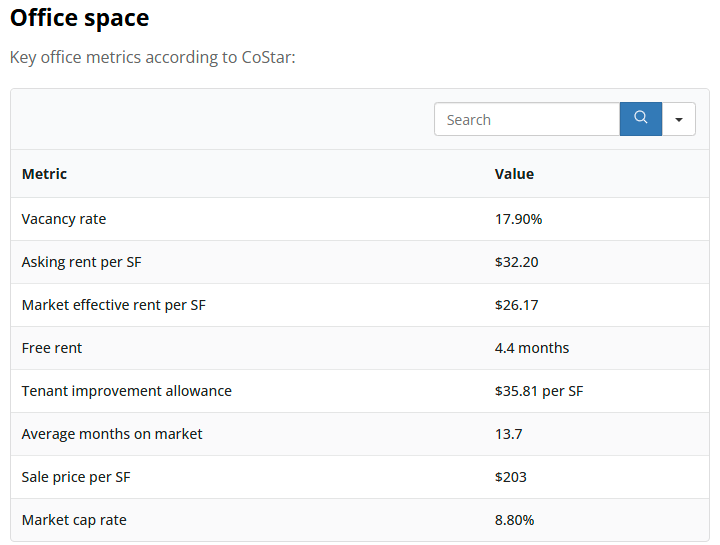The image size is (720, 545).
Task: Select the Sale price per SF label
Action: tap(76, 477)
